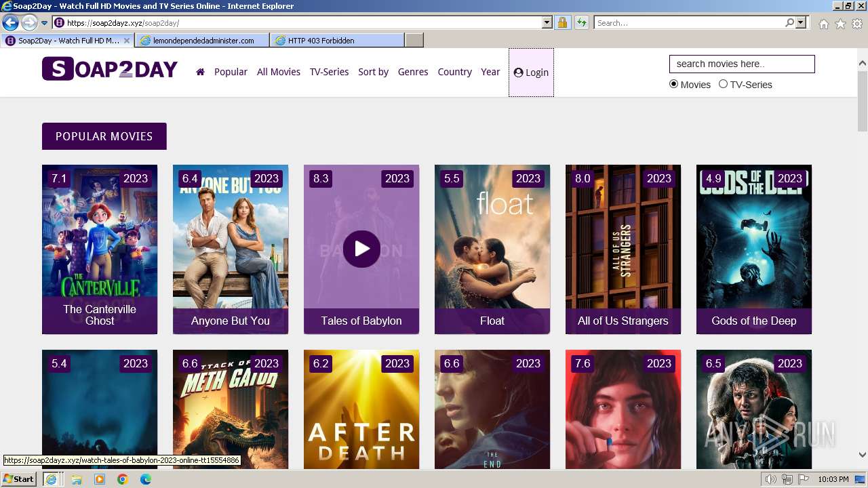Click the 5.4 rating badge
Image resolution: width=868 pixels, height=488 pixels.
pos(59,363)
